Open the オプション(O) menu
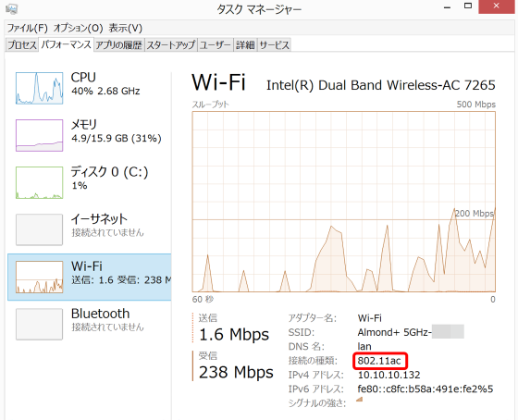This screenshot has height=420, width=518. click(79, 28)
